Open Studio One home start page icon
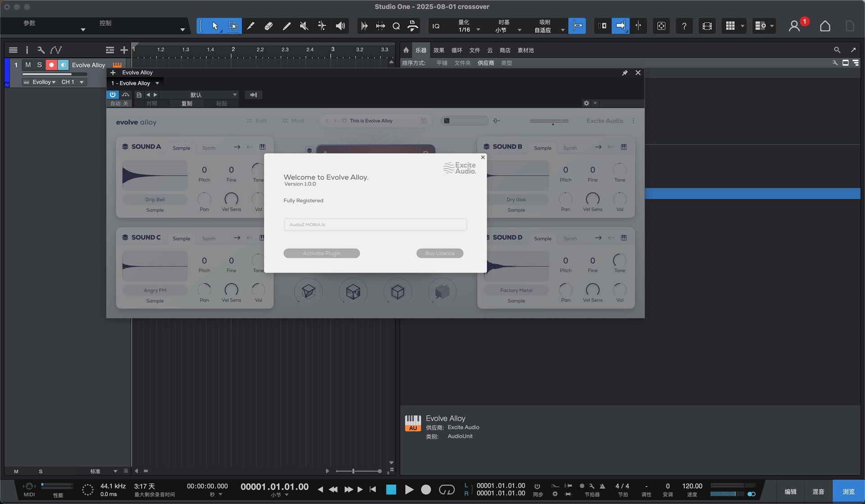 click(825, 26)
